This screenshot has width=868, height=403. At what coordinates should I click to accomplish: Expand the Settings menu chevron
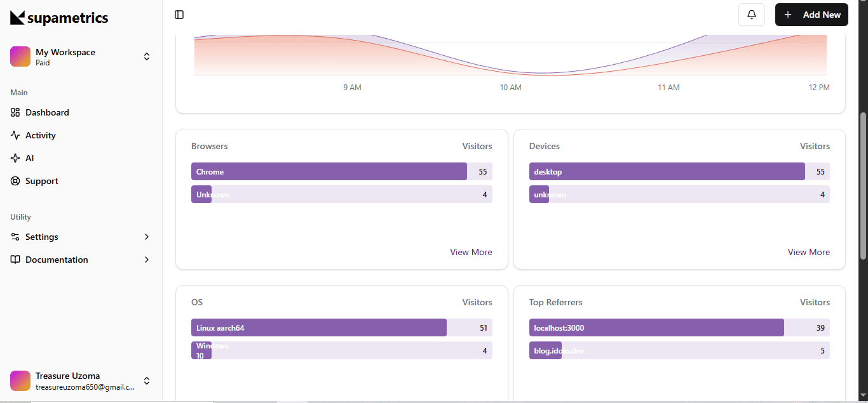[x=147, y=237]
